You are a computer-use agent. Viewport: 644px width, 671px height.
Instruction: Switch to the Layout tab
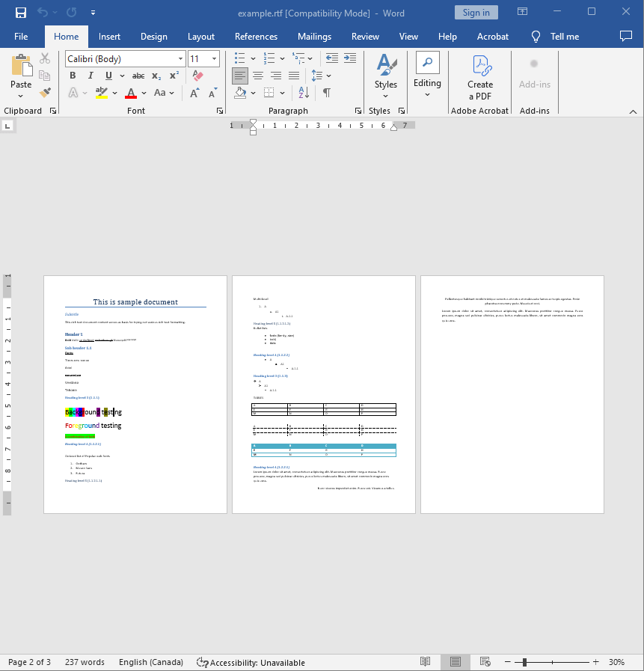coord(200,37)
